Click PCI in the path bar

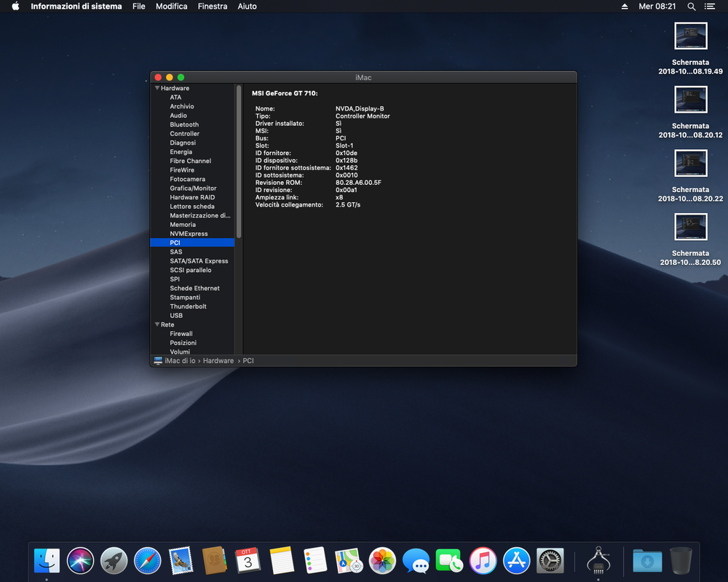point(248,361)
